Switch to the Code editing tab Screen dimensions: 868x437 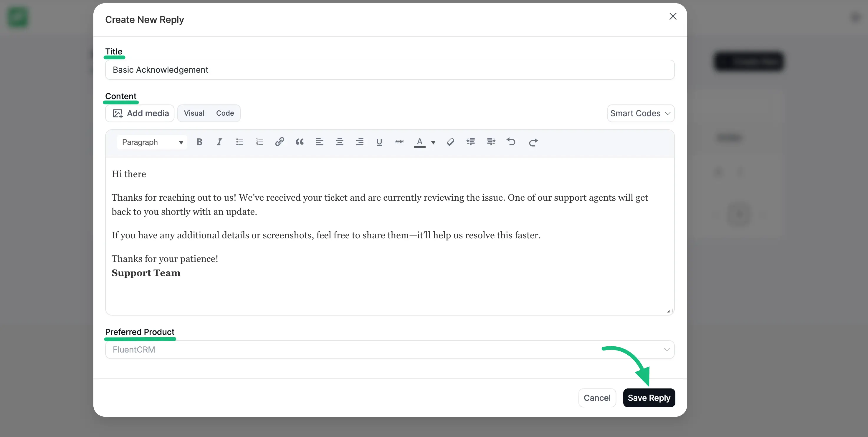[x=225, y=113]
